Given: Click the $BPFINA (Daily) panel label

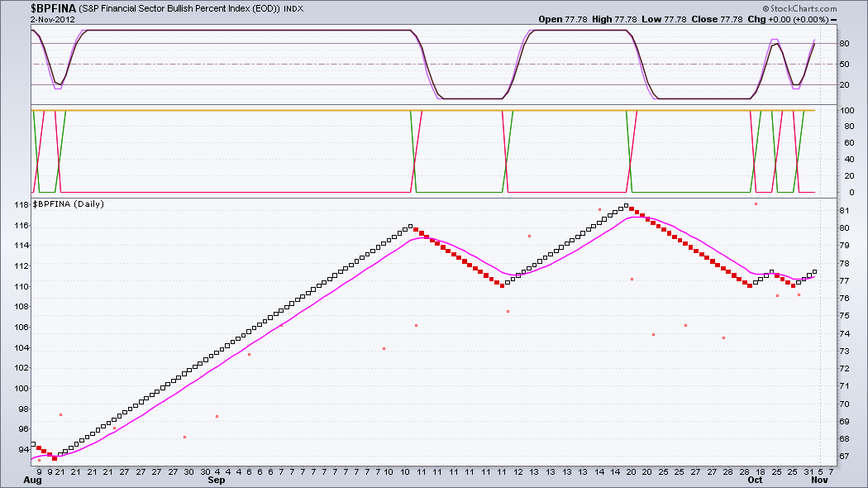Looking at the screenshot, I should pyautogui.click(x=68, y=203).
